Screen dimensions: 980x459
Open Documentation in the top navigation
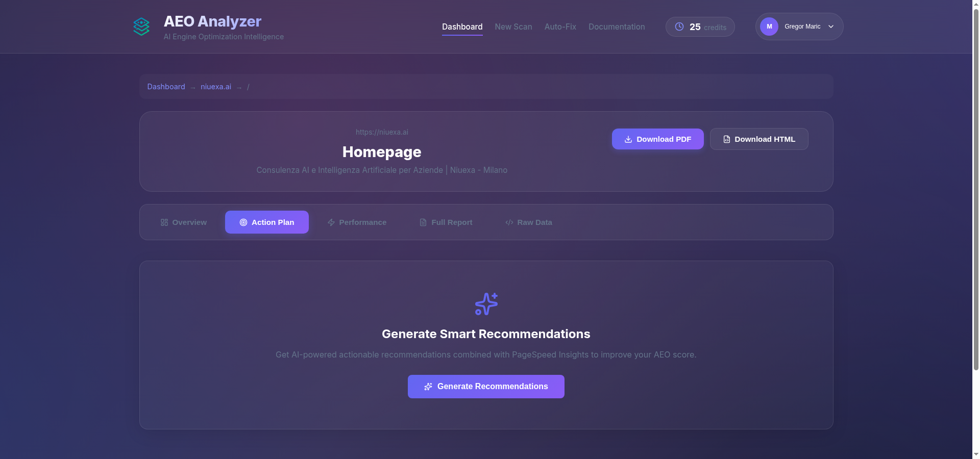coord(616,27)
